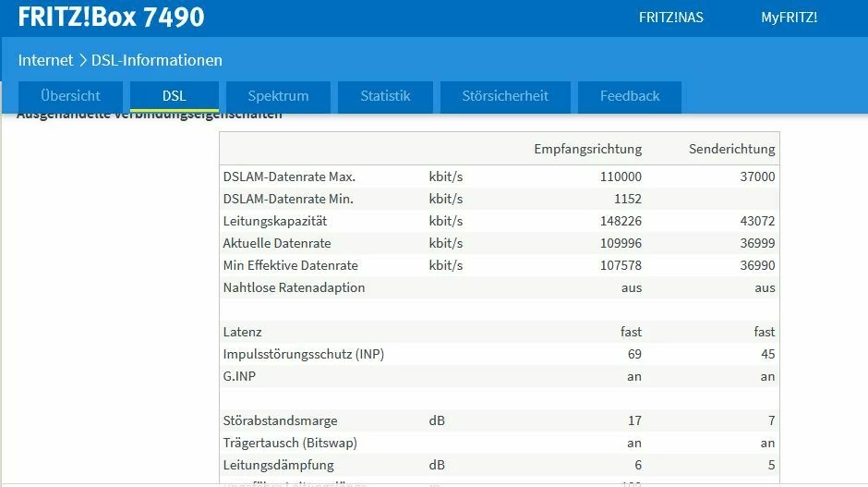The image size is (868, 487).
Task: Click the value 37000
Action: 757,177
